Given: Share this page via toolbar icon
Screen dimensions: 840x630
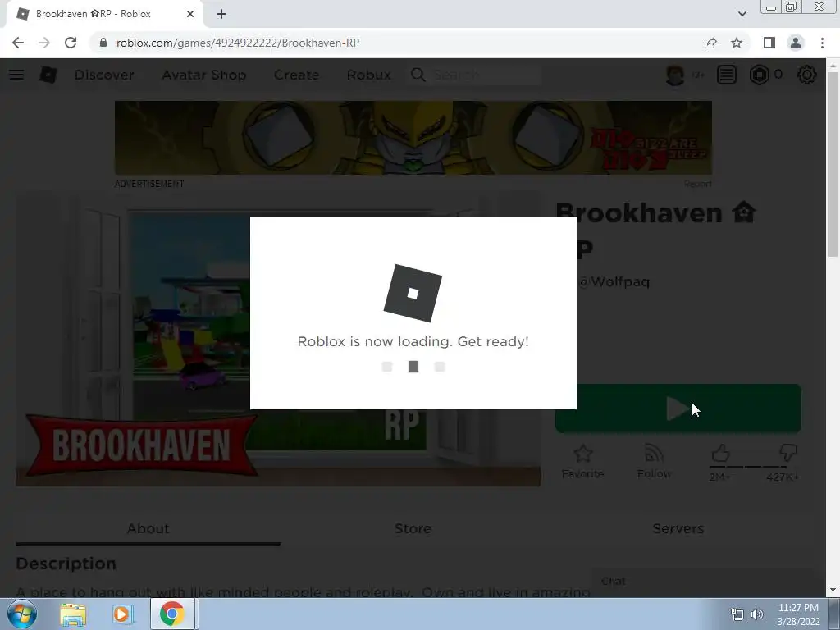Looking at the screenshot, I should (x=710, y=43).
